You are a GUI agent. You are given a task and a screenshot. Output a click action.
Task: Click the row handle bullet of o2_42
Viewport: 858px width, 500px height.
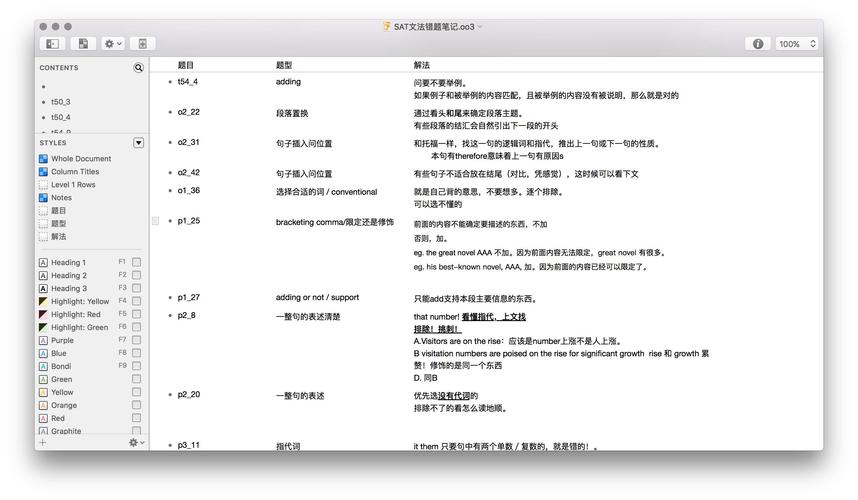click(x=170, y=173)
